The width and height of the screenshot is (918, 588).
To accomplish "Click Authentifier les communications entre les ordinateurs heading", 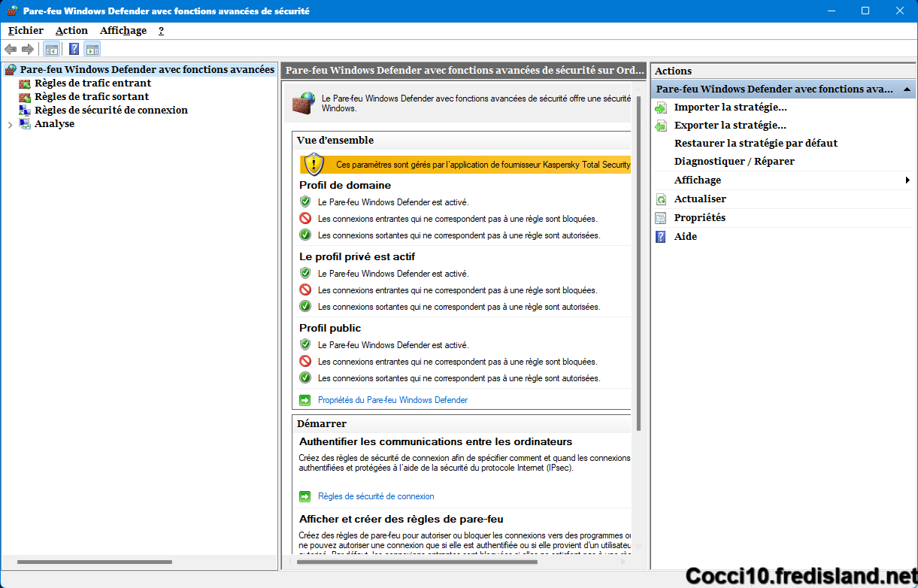I will [436, 441].
